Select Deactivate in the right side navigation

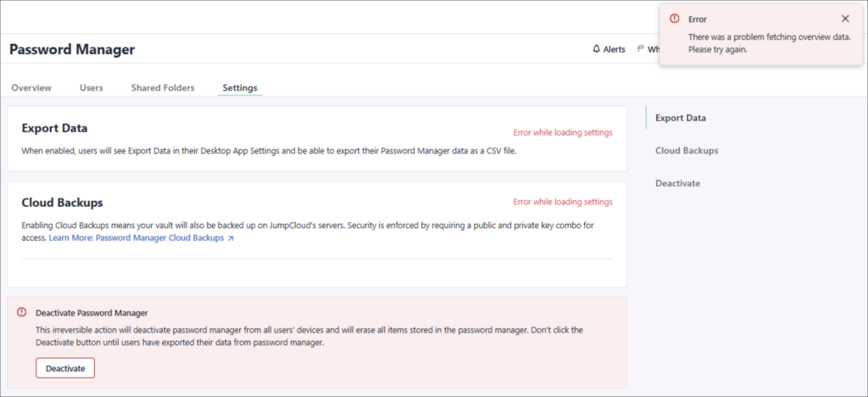pyautogui.click(x=677, y=183)
